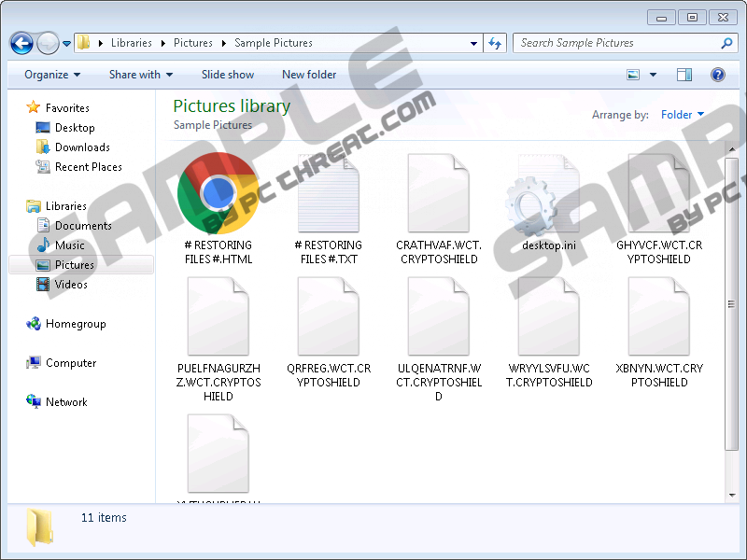Select Computer in the navigation pane
Image resolution: width=747 pixels, height=560 pixels.
coord(71,363)
